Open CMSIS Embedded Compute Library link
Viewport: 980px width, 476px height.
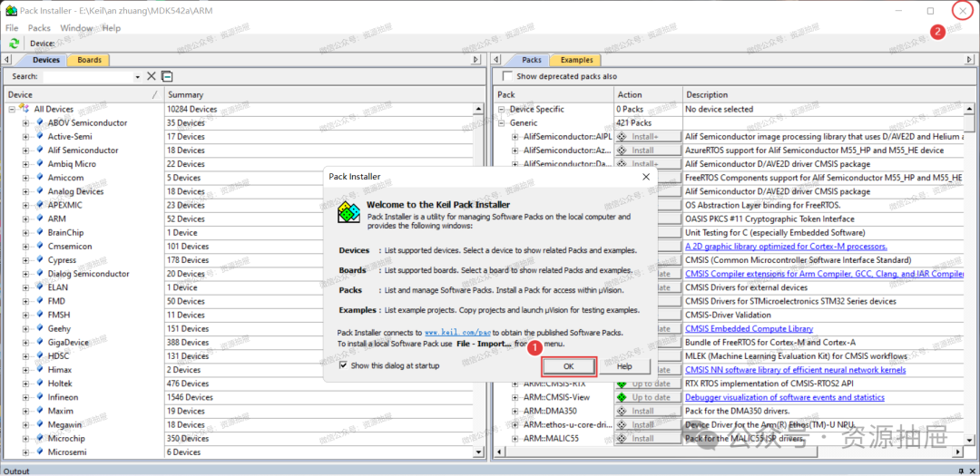749,328
